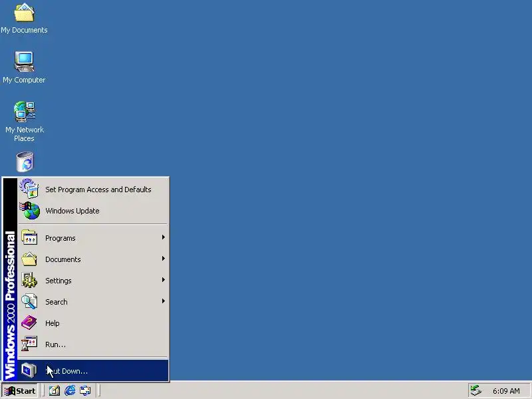Screen dimensions: 532x399
Task: Launch Outlook Express from quick launch
Action: click(85, 391)
